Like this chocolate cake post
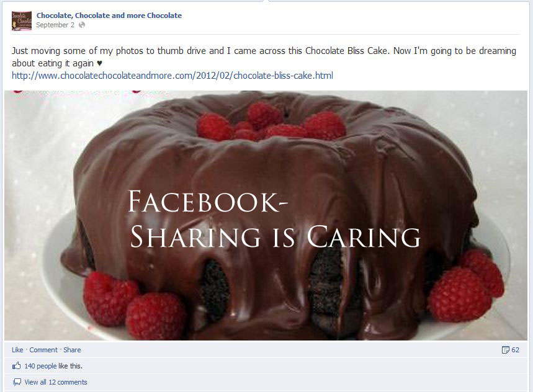533x392 pixels. (x=17, y=350)
